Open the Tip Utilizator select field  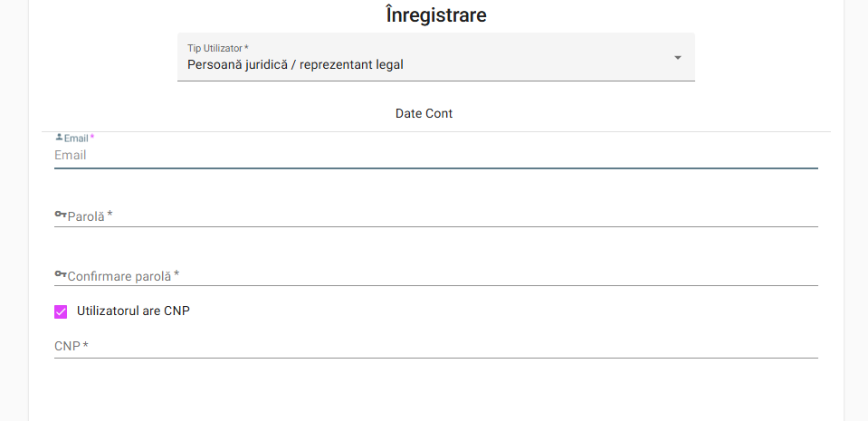click(x=435, y=57)
